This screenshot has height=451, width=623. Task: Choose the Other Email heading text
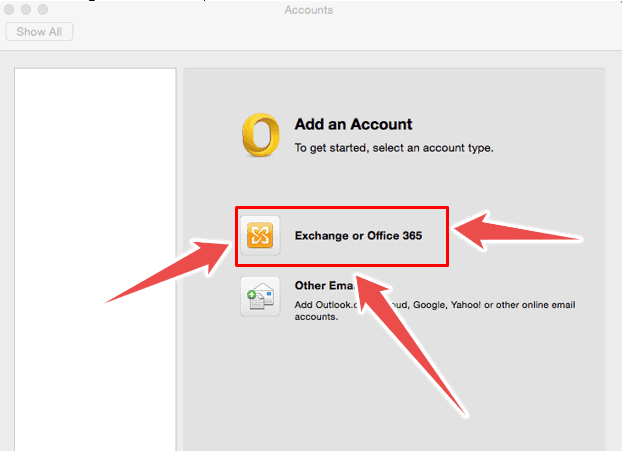[317, 285]
